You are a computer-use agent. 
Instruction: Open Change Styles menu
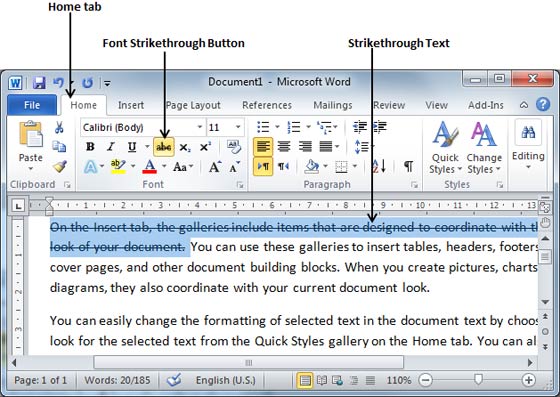pos(484,148)
